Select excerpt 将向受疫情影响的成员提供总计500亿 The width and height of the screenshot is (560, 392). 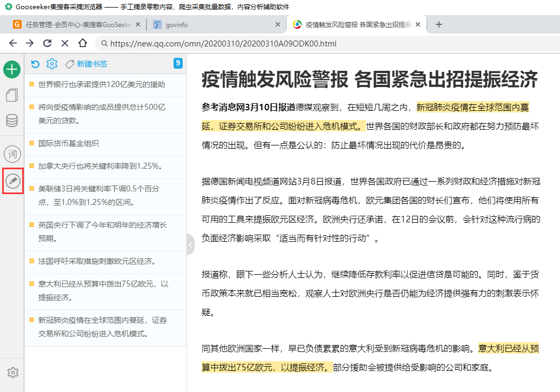[105, 114]
